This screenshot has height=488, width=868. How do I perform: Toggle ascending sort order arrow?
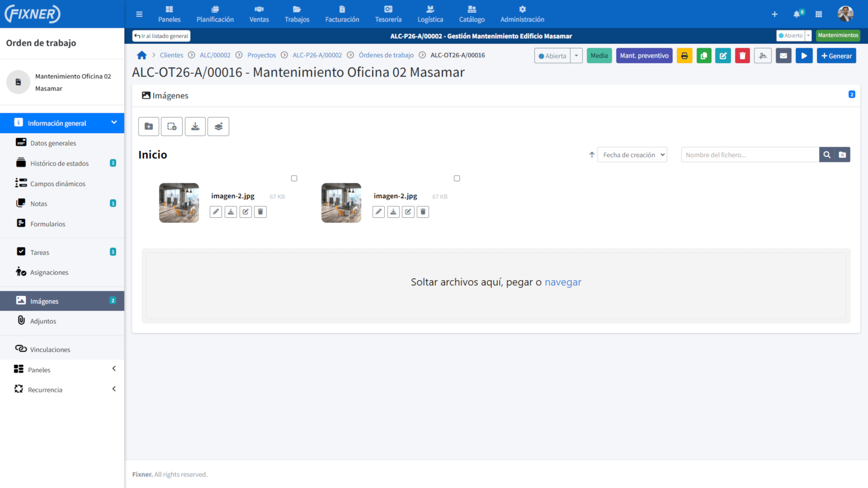[592, 155]
